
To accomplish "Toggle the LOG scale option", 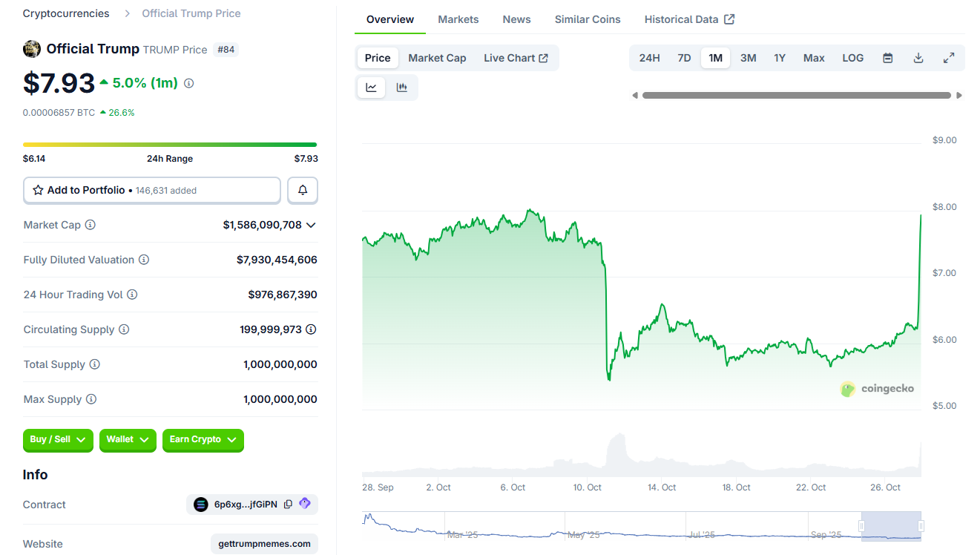I will 852,58.
